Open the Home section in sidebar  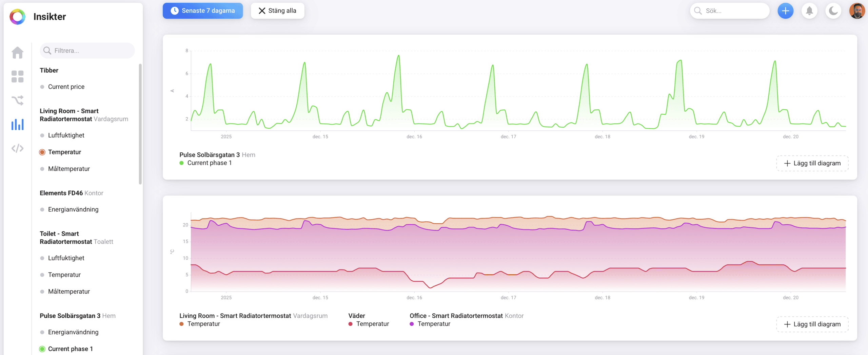17,53
